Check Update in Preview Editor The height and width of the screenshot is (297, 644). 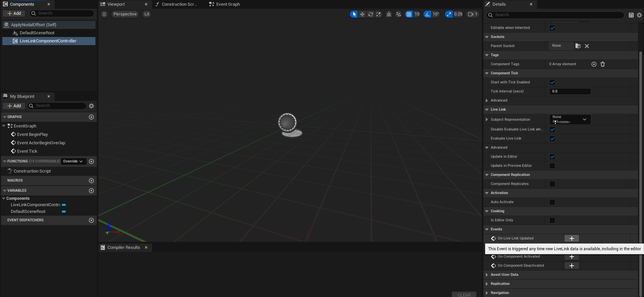(552, 166)
